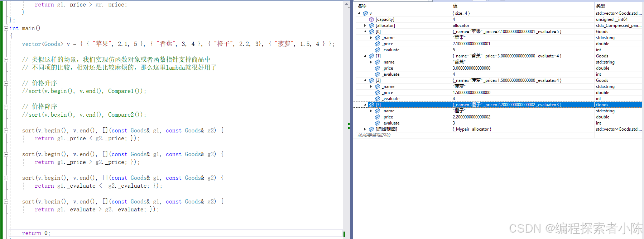Expand the _name string under element [0]
644x239 pixels.
click(x=371, y=38)
